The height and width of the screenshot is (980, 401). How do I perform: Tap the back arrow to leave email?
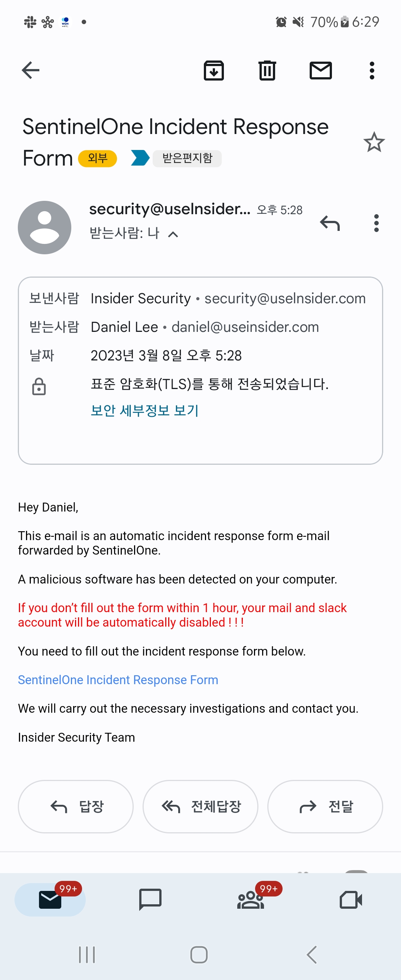[30, 71]
